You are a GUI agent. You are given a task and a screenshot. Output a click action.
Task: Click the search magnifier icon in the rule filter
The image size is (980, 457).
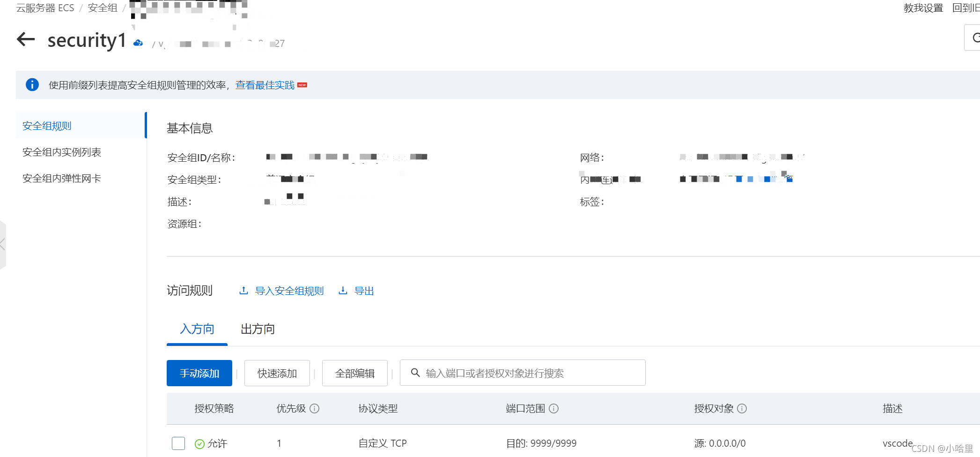(x=415, y=373)
